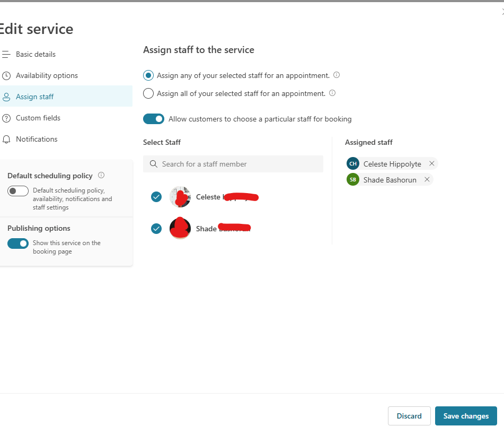Remove Shade Bashorun from Assigned staff
This screenshot has width=504, height=435.
point(427,179)
